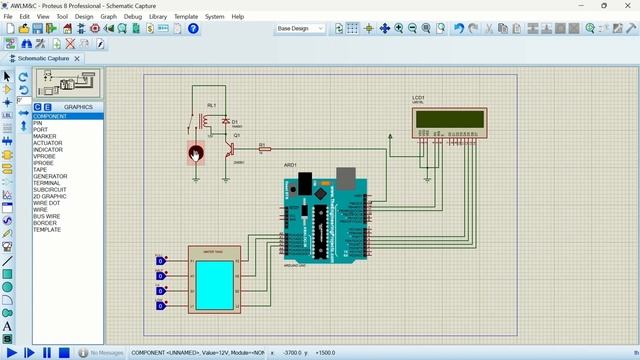Pause the simulation

(47, 353)
